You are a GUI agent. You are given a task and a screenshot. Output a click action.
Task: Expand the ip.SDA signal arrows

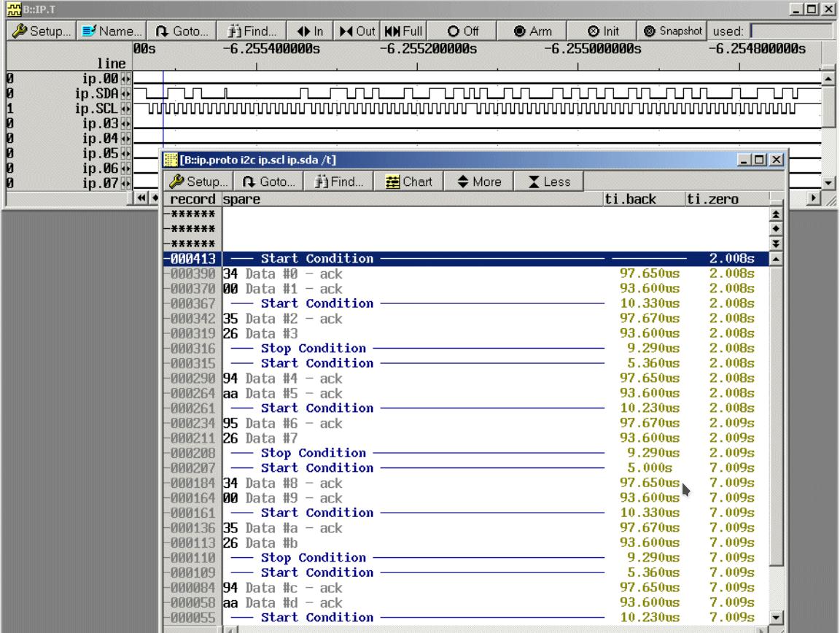pyautogui.click(x=125, y=94)
